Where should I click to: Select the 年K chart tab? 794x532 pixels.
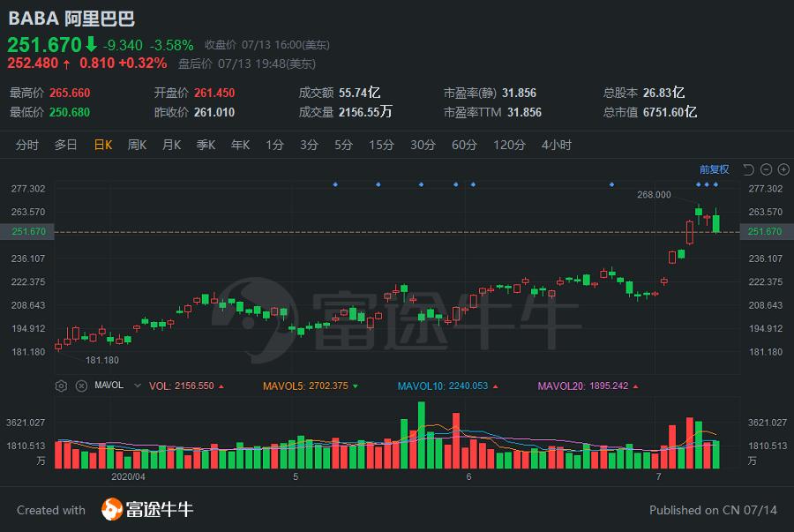tap(241, 146)
